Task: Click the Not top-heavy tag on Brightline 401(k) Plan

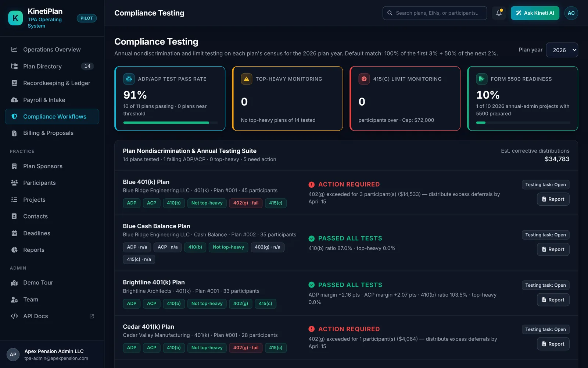Action: point(207,304)
